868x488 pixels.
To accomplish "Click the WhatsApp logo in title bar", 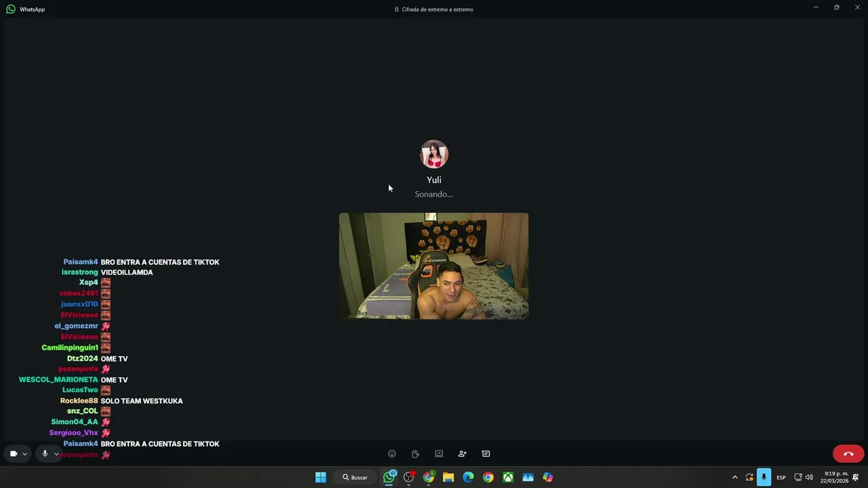I will click(11, 9).
